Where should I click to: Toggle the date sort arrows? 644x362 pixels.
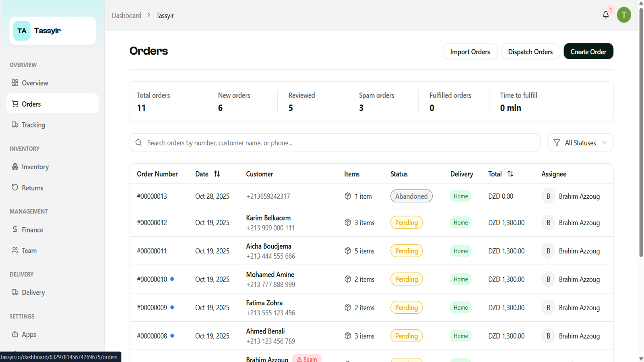coord(217,173)
